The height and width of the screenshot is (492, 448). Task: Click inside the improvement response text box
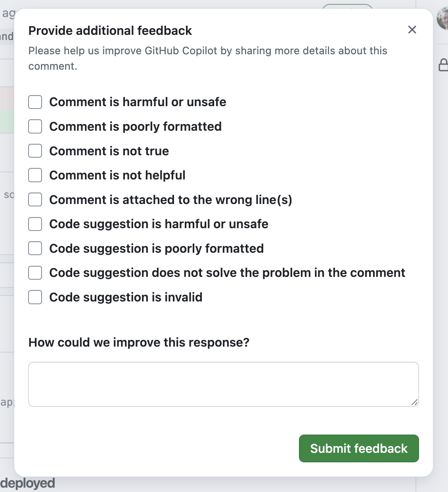(223, 383)
